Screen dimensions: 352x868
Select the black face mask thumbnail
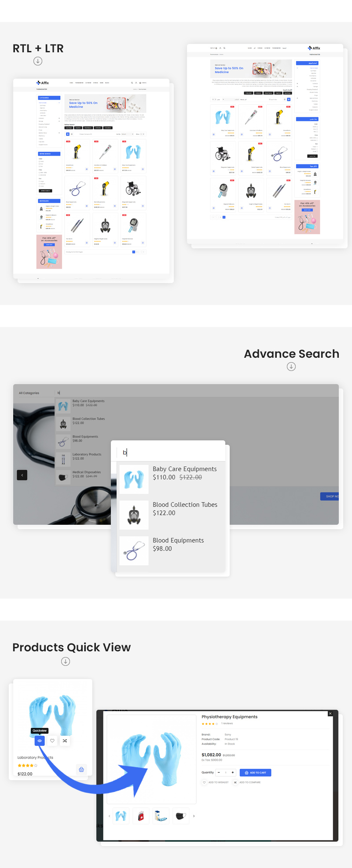pos(181,816)
